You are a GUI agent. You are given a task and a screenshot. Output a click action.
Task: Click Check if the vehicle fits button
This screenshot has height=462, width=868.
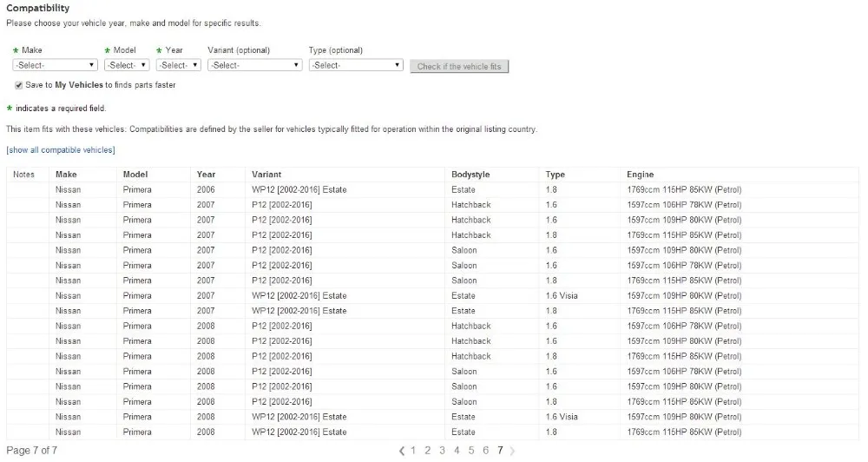[x=459, y=67]
